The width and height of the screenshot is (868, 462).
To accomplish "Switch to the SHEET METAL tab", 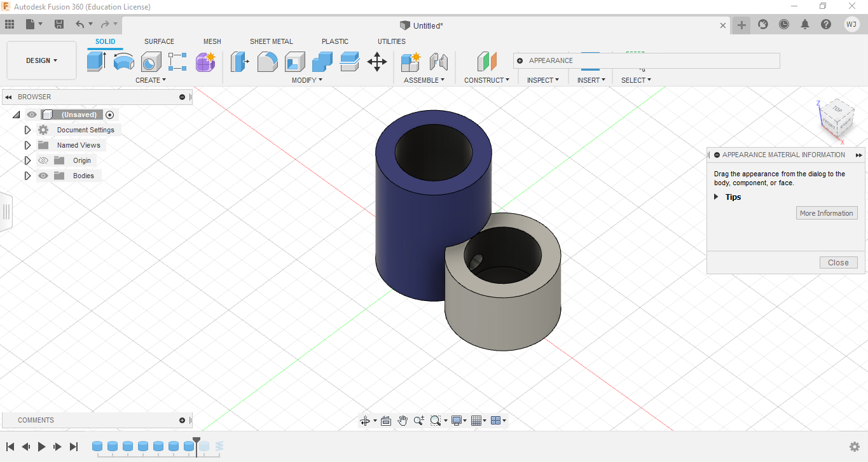I will [x=272, y=41].
